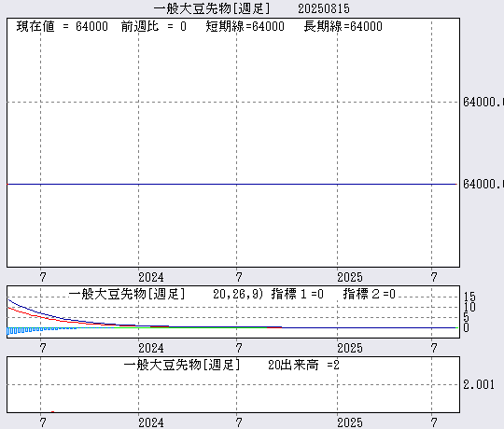Click the 指標2 =0 readout
504x429 pixels.
[369, 294]
